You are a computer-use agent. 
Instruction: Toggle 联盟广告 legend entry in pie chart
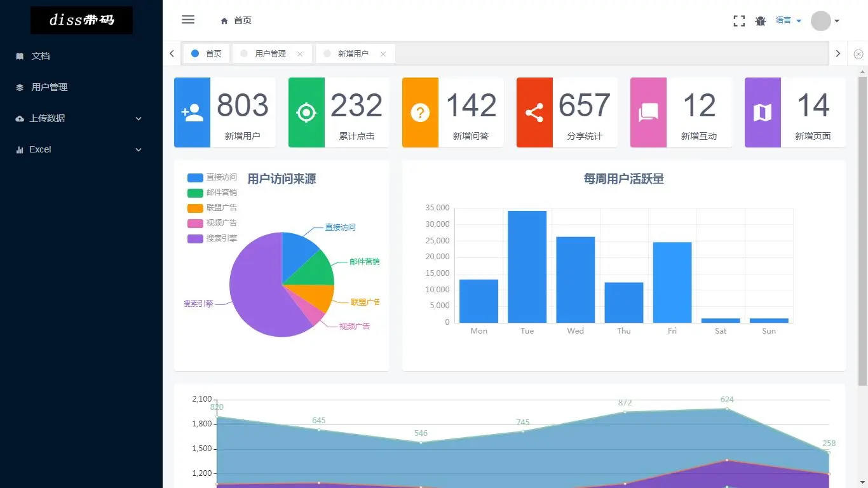pyautogui.click(x=212, y=208)
